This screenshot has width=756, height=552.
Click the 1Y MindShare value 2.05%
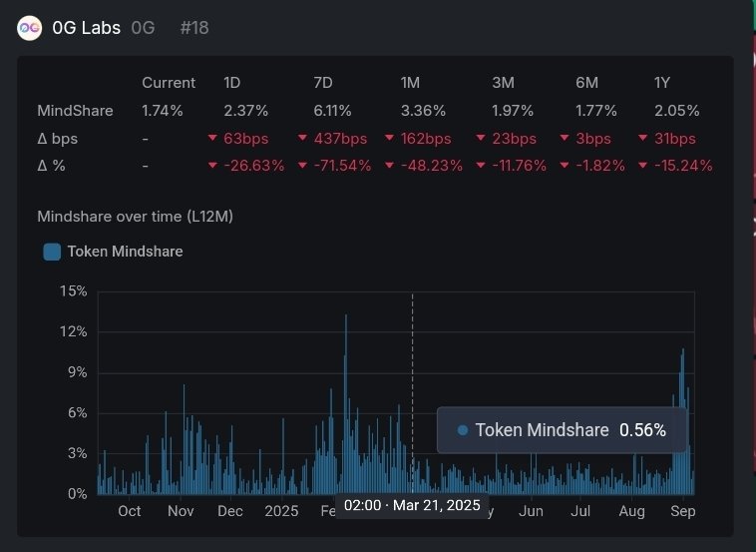676,111
